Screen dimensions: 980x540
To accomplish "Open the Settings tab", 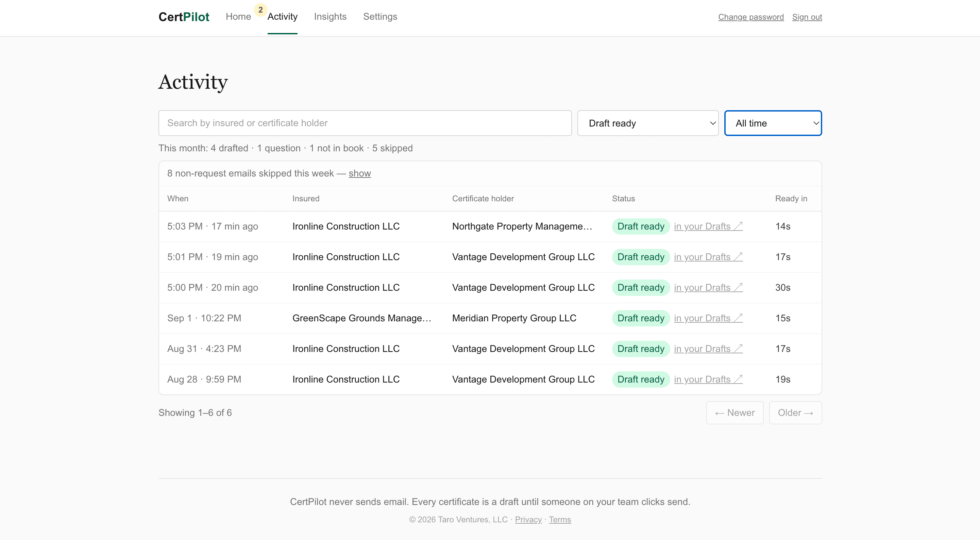I will [380, 17].
